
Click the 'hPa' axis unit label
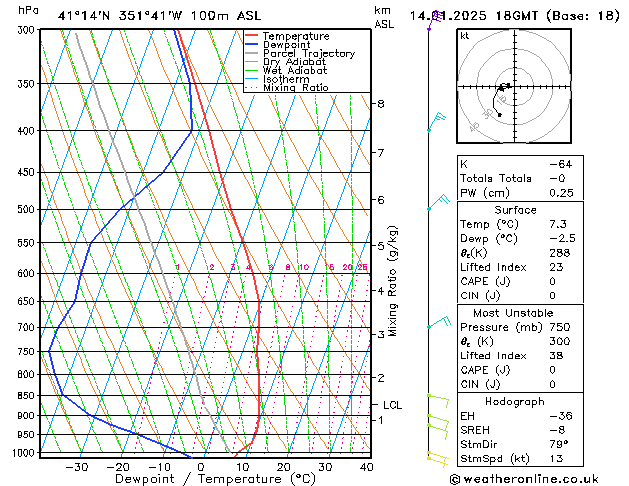pos(28,10)
